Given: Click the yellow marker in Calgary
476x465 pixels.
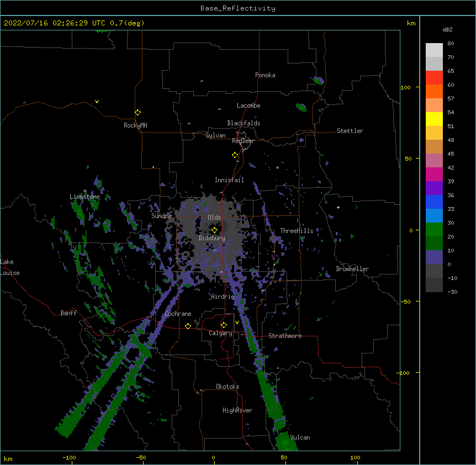Looking at the screenshot, I should [224, 325].
